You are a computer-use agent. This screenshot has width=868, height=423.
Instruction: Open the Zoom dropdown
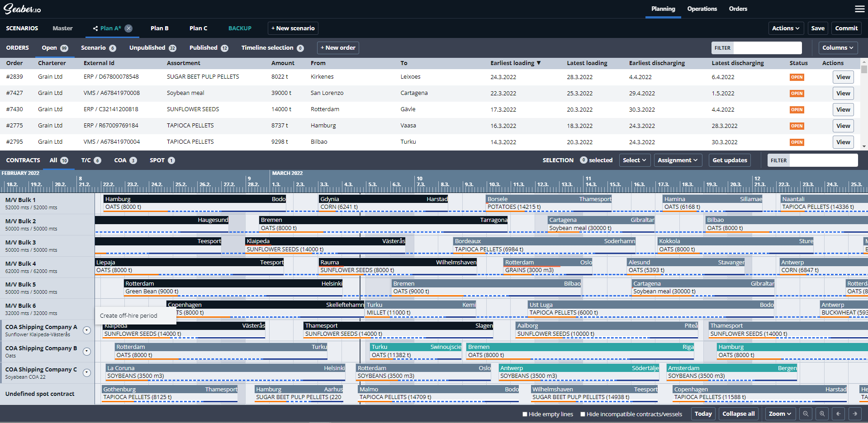tap(780, 414)
